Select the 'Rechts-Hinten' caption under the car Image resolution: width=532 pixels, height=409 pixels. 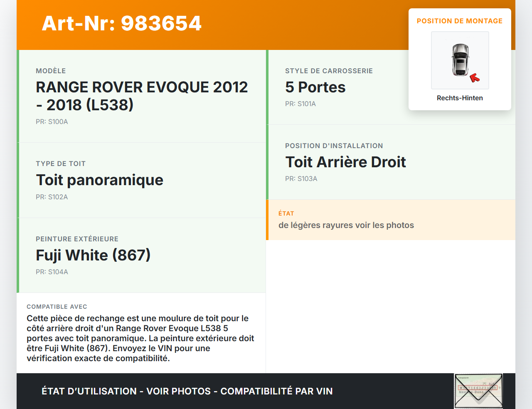coord(460,98)
